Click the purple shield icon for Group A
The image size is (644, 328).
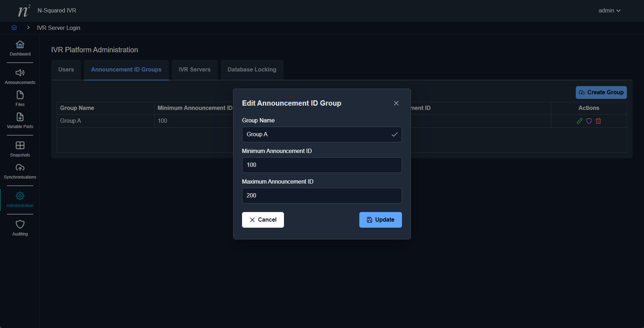[589, 121]
